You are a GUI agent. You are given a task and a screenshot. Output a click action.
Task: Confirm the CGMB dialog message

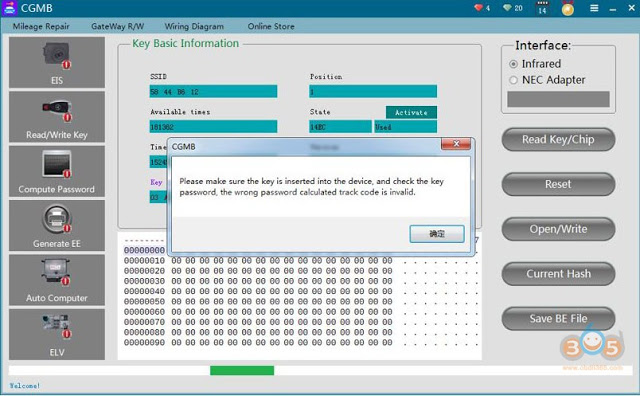pos(437,234)
